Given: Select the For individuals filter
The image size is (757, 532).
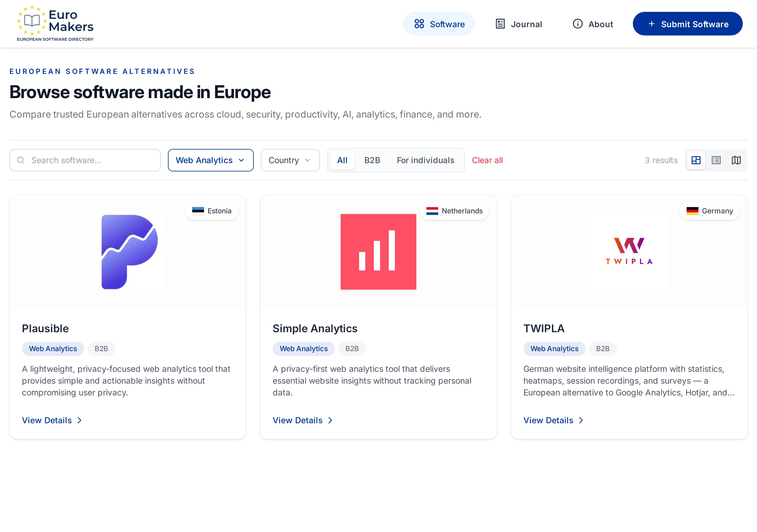Looking at the screenshot, I should (x=425, y=160).
